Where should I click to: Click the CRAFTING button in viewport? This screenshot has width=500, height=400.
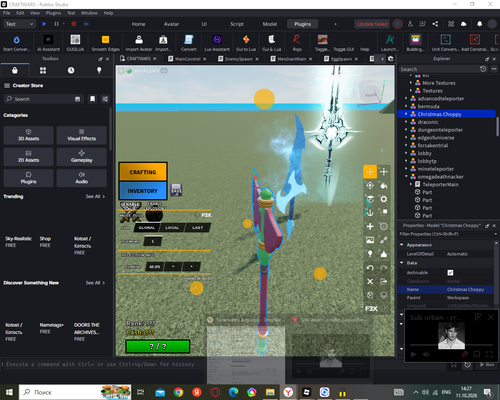[143, 172]
